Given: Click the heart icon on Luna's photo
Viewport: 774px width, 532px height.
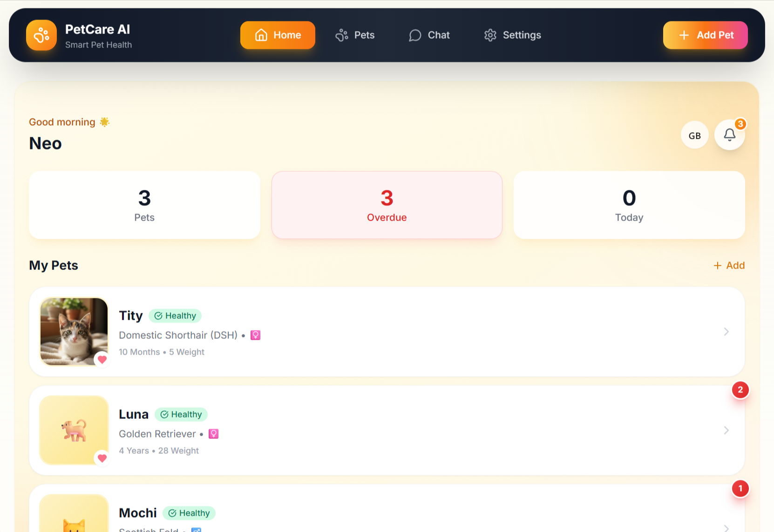Looking at the screenshot, I should pos(102,458).
